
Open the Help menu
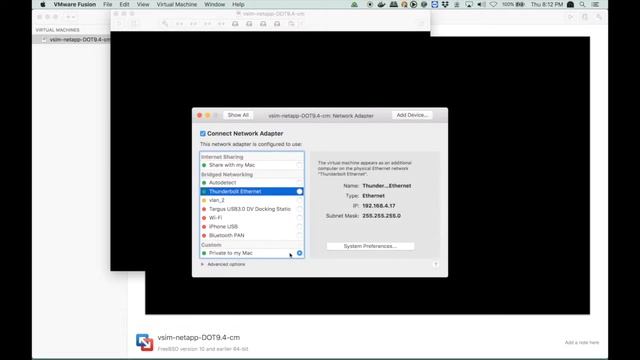238,4
